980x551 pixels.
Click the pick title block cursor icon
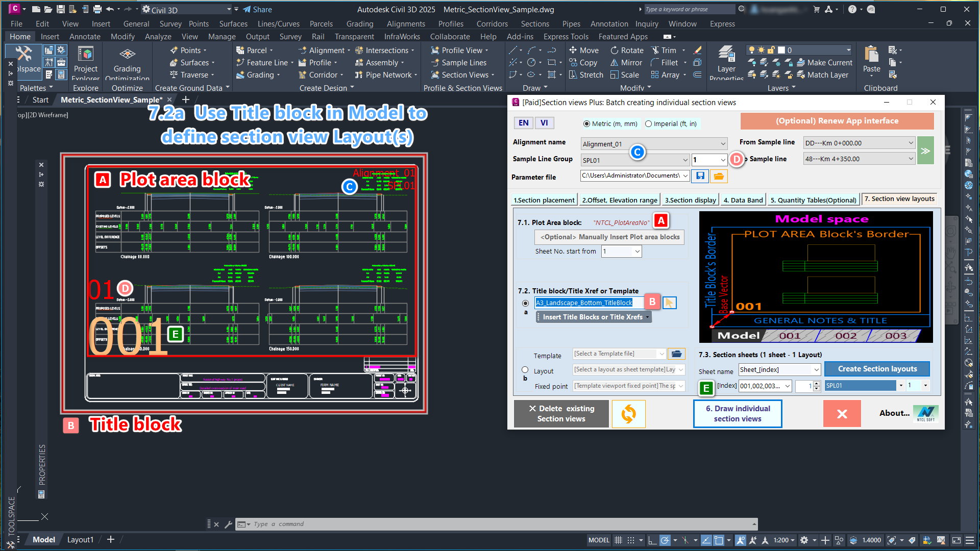[x=669, y=303]
